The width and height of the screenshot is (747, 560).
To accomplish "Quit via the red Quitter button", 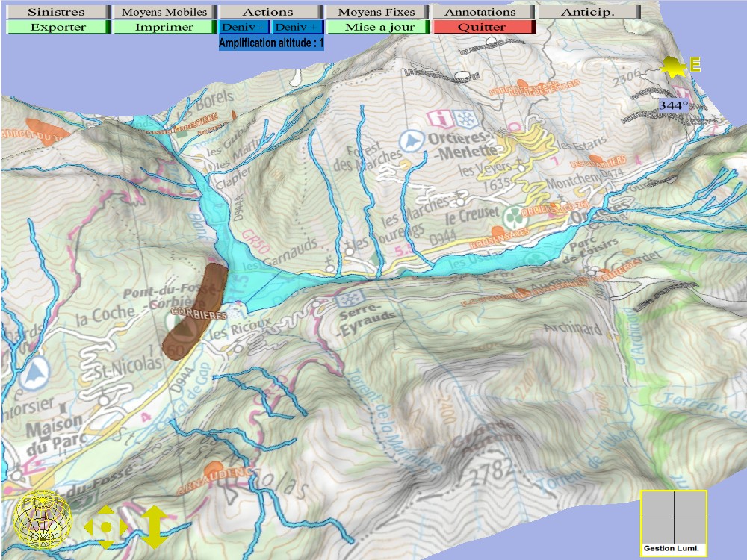I will pos(484,27).
